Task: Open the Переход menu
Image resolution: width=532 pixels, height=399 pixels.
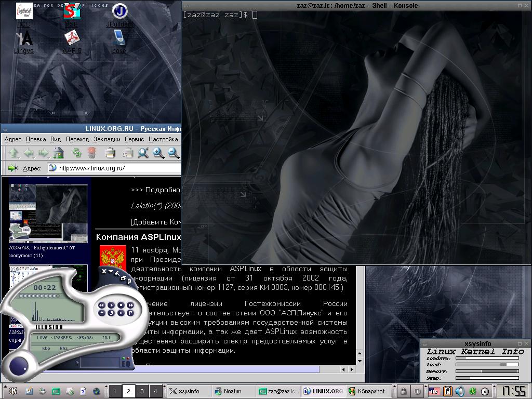Action: pos(77,139)
